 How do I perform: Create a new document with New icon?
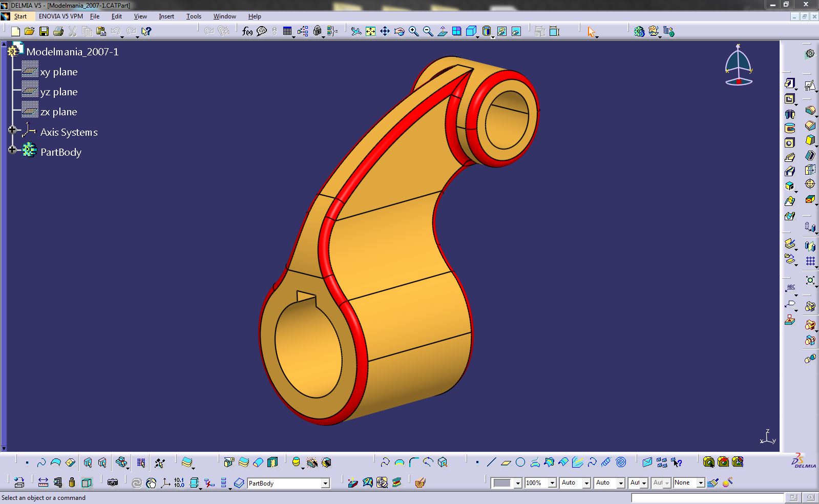click(x=15, y=32)
